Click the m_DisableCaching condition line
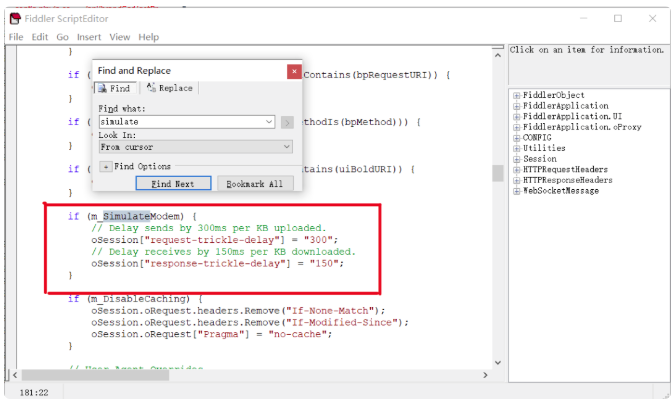 (135, 299)
